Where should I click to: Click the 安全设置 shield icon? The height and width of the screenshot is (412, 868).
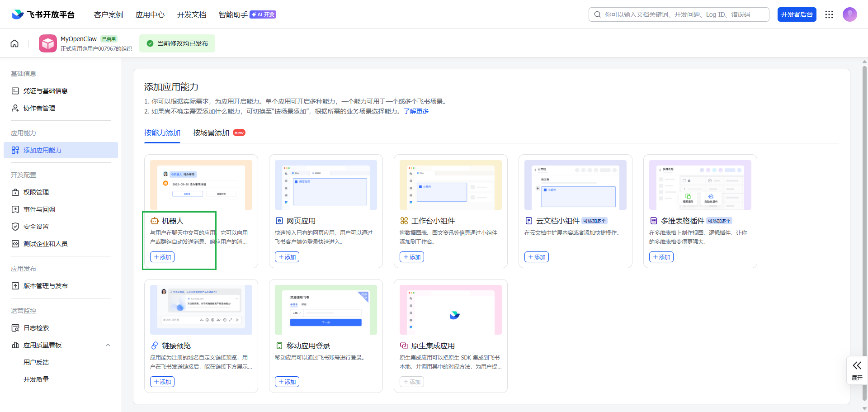15,226
